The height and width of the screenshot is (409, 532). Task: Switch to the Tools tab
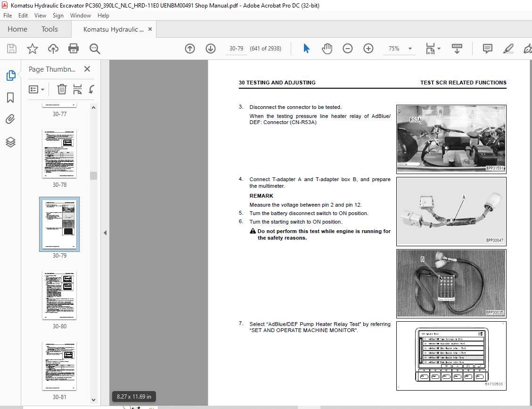click(49, 29)
